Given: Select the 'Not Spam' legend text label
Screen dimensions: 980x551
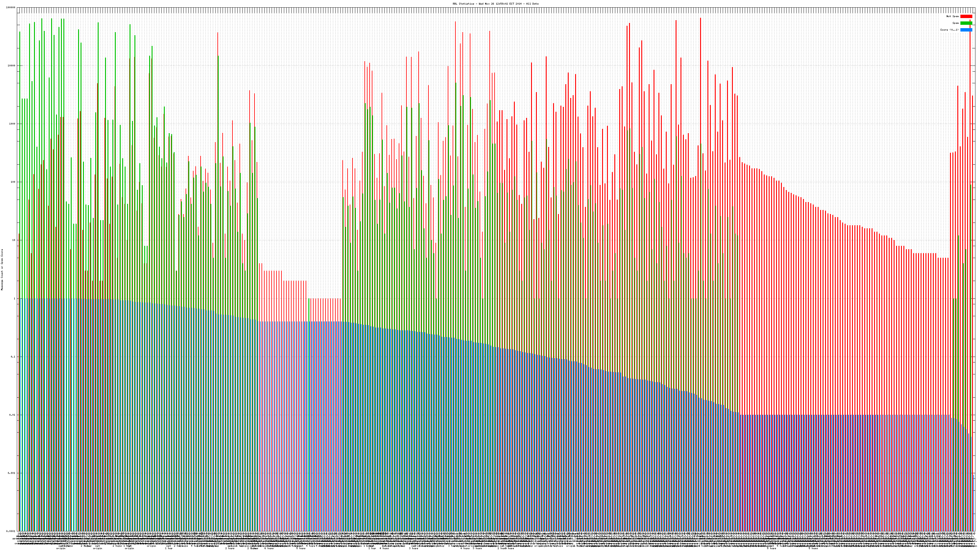Looking at the screenshot, I should click(x=953, y=16).
